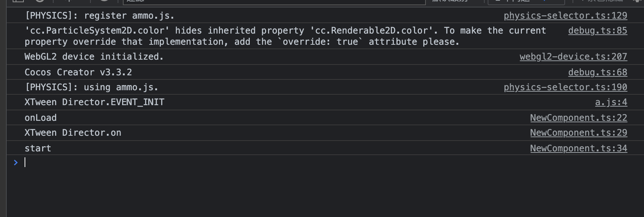
Task: Follow the webgl2-device.ts:207 source link
Action: [x=573, y=57]
